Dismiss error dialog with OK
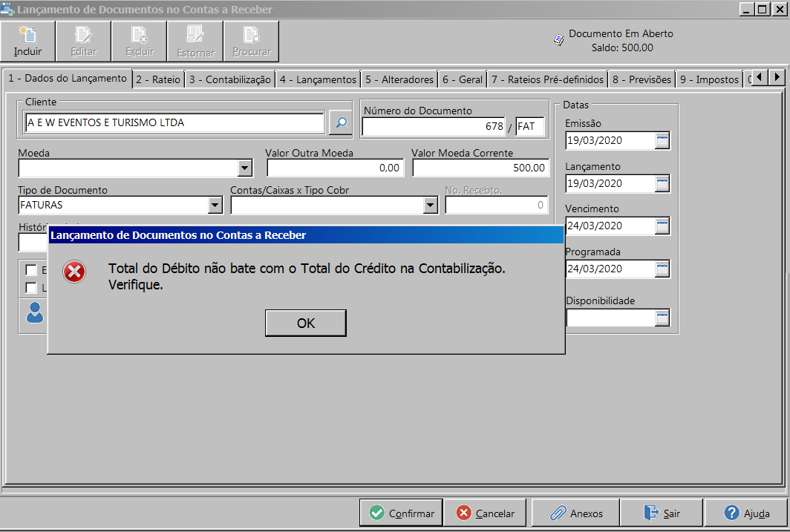 click(x=306, y=323)
